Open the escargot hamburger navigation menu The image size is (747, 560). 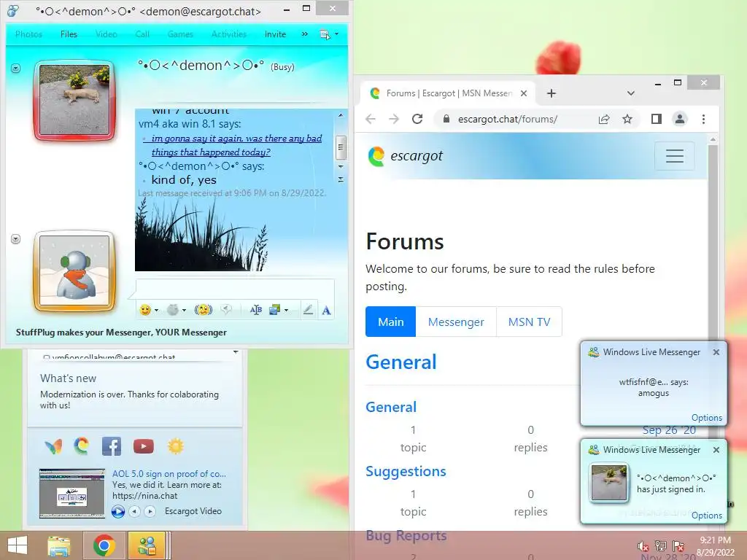[675, 156]
